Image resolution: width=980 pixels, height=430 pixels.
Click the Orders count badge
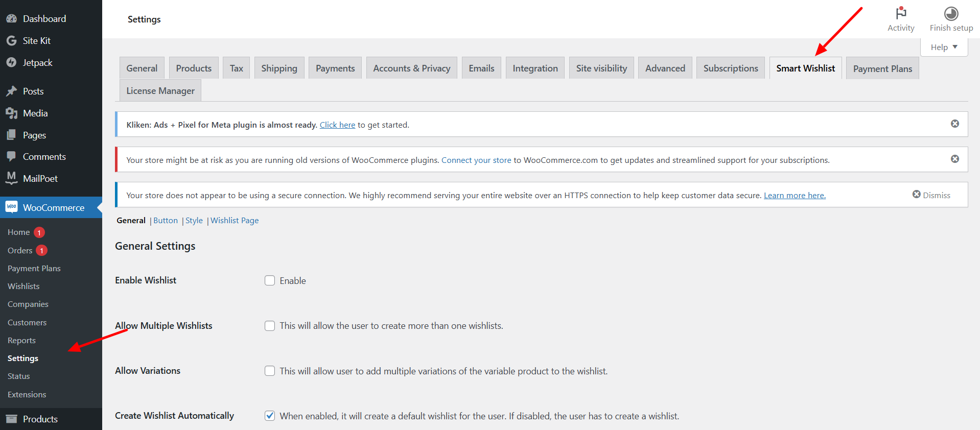click(42, 251)
